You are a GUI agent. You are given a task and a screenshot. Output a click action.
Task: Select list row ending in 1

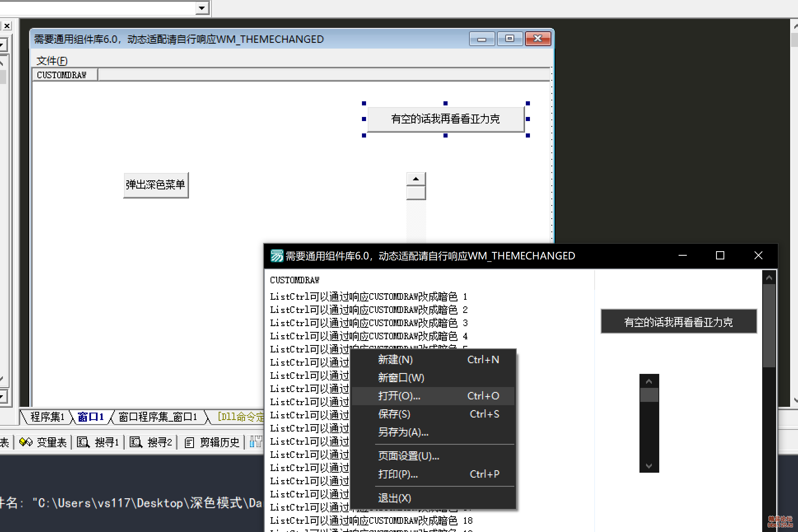[x=369, y=296]
